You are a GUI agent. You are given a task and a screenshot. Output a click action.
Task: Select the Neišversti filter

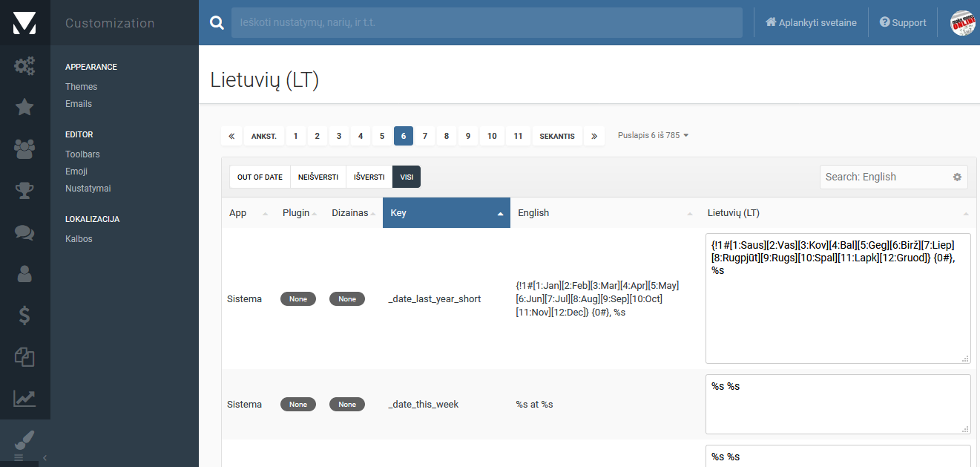(318, 177)
